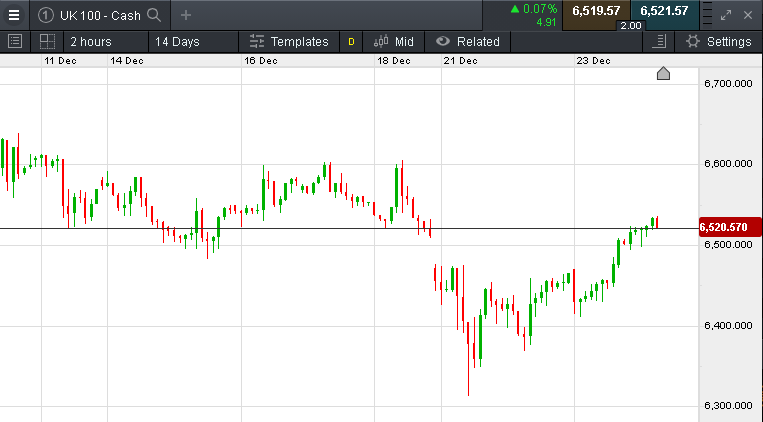Click the buy price 6,521.57
This screenshot has width=763, height=422.
click(664, 11)
